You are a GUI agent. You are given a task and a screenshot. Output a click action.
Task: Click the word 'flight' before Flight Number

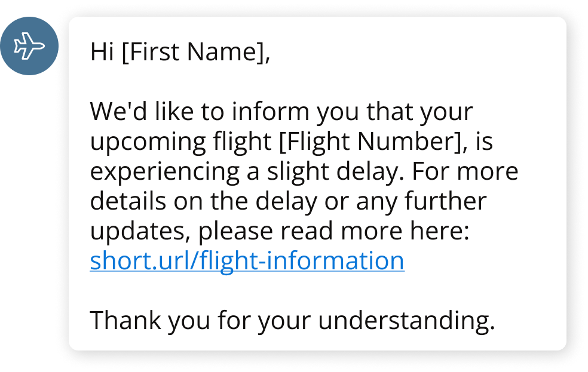(x=243, y=142)
